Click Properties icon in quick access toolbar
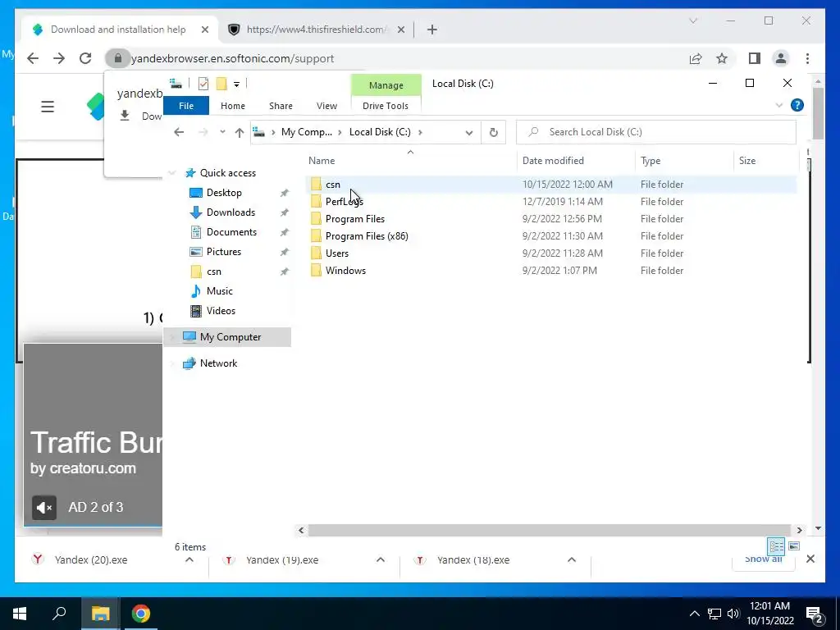 pyautogui.click(x=203, y=84)
